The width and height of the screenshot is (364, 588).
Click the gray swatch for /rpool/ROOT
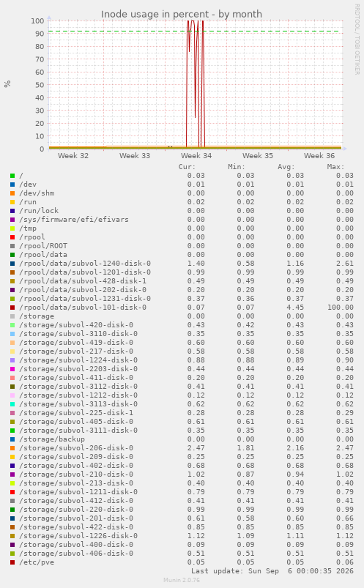(12, 246)
